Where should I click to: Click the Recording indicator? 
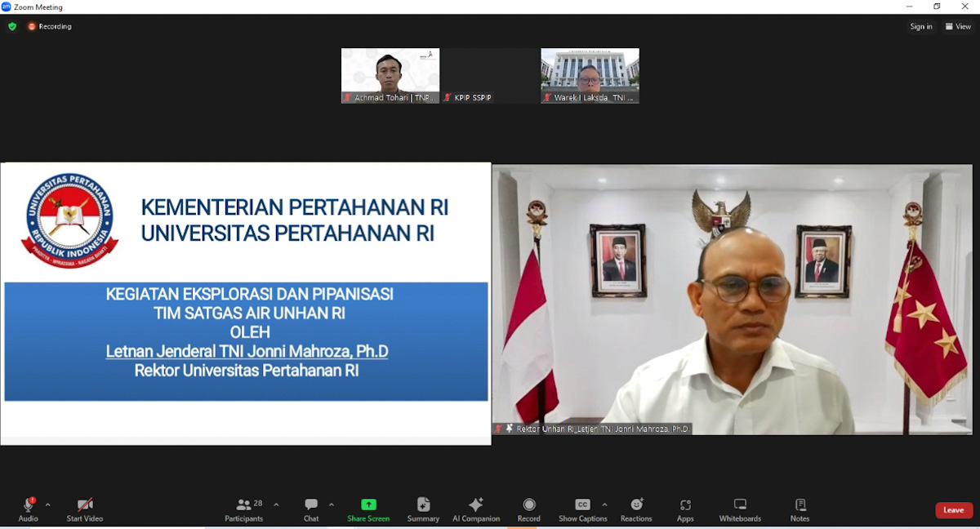coord(50,26)
